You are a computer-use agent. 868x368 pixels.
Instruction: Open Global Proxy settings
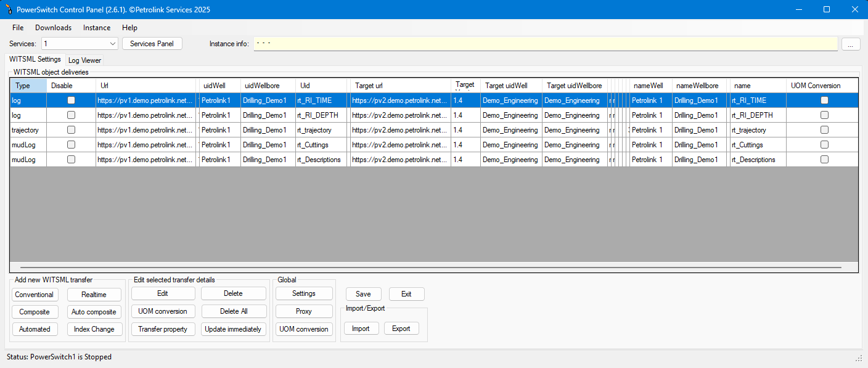coord(304,311)
